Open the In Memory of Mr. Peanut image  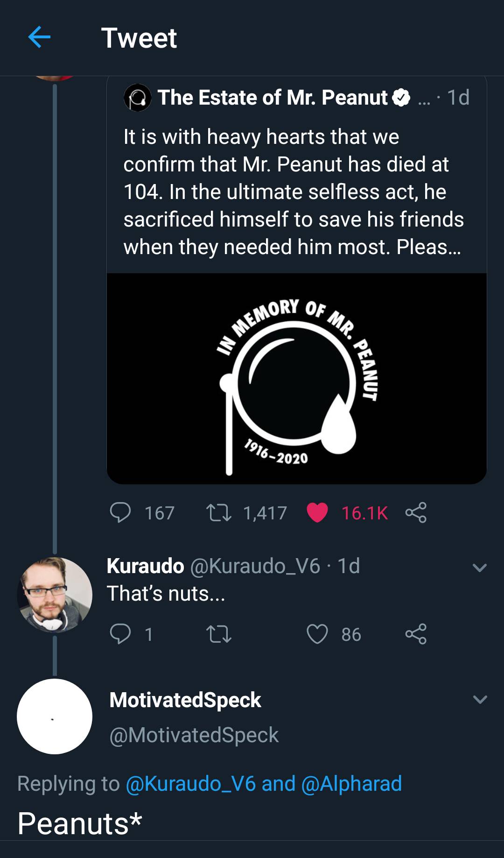(297, 378)
